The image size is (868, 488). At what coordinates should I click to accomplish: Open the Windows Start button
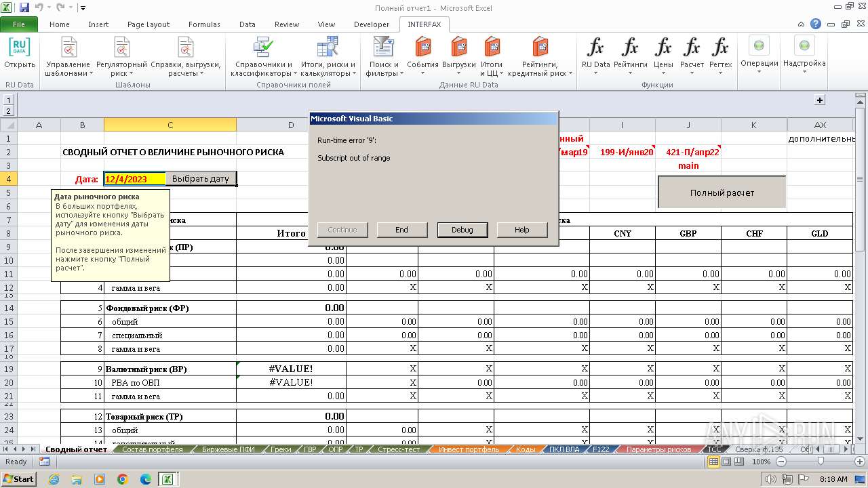point(18,479)
